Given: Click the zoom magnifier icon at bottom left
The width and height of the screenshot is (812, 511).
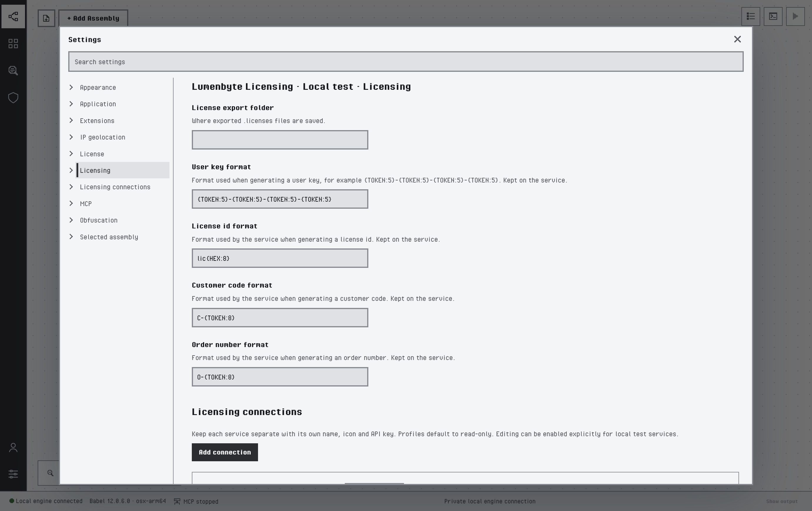Looking at the screenshot, I should coord(50,473).
